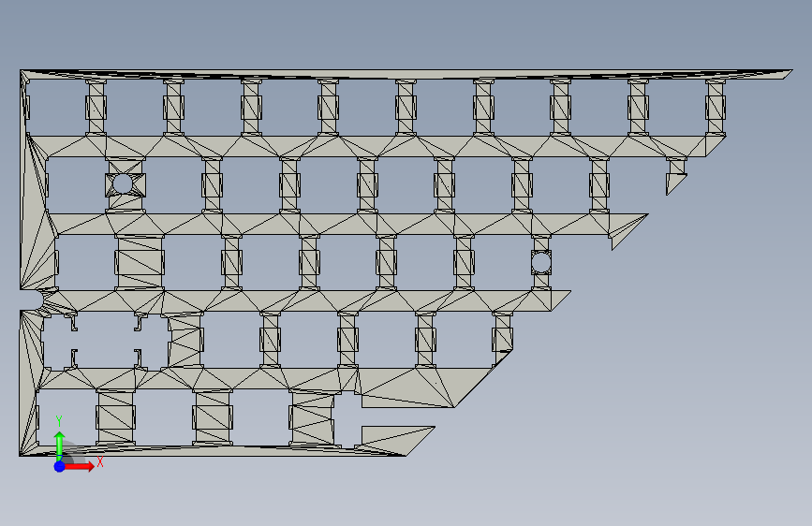Image resolution: width=812 pixels, height=526 pixels.
Task: Select the circular hole in third row block
Action: 541,262
